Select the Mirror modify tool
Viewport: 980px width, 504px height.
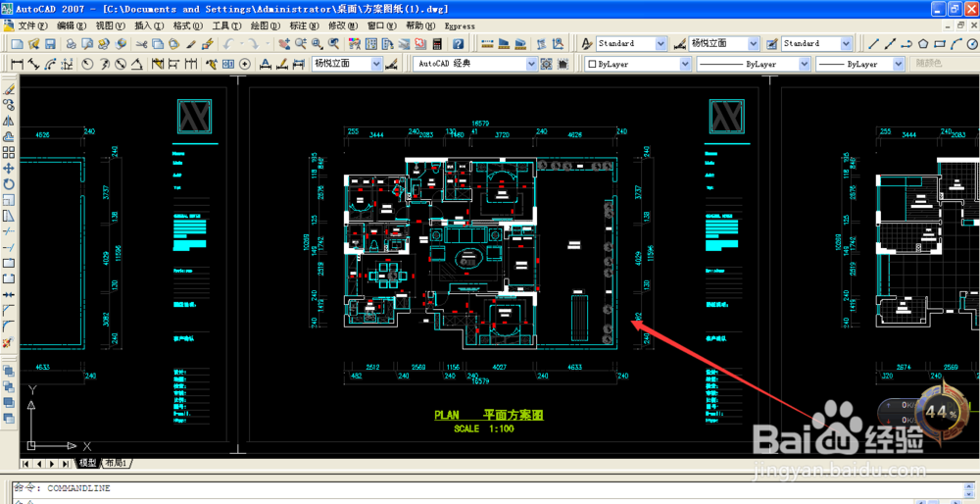pyautogui.click(x=9, y=120)
